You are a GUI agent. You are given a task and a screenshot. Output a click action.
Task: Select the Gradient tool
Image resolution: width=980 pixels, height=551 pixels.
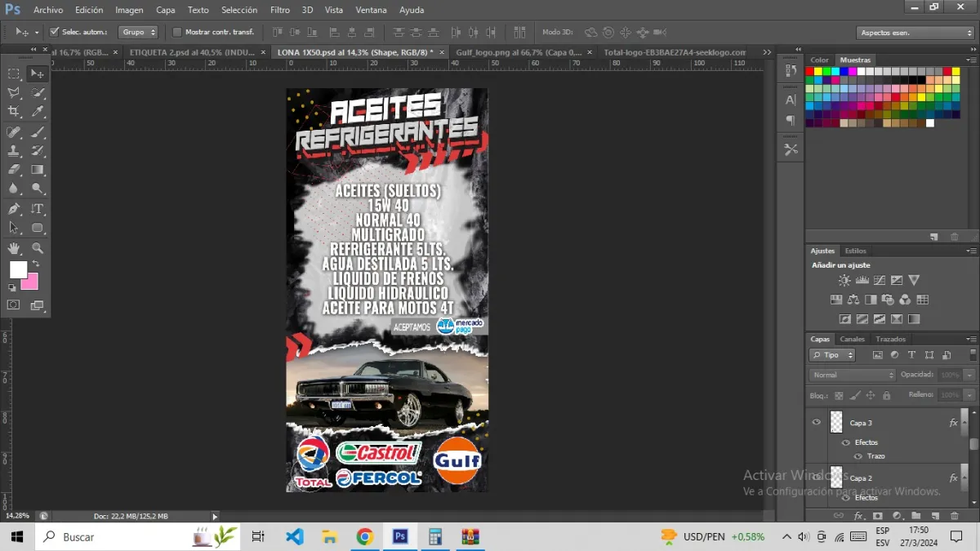tap(38, 170)
